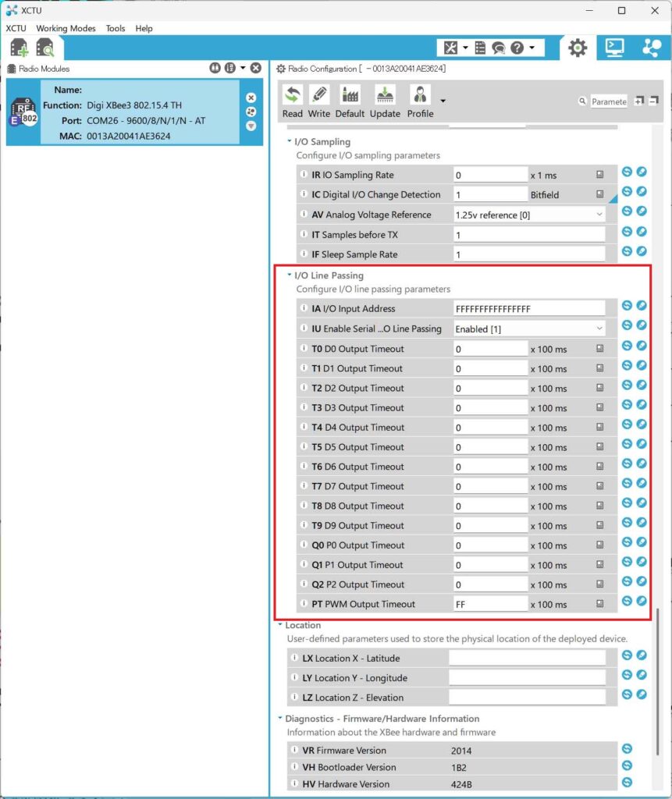Open the Working Modes menu
Screen dimensions: 672x799
[x=66, y=29]
